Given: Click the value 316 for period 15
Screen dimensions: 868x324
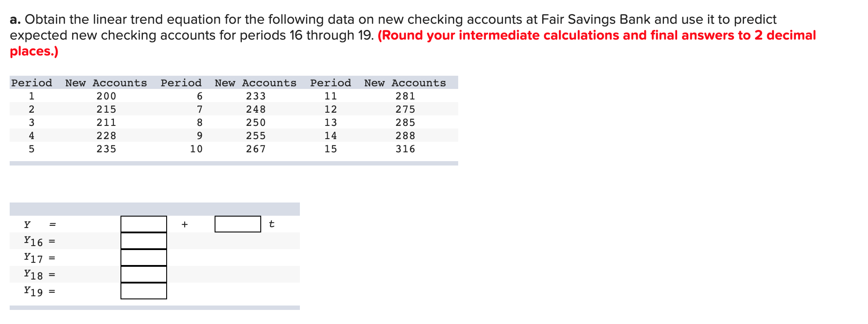Looking at the screenshot, I should [x=405, y=149].
